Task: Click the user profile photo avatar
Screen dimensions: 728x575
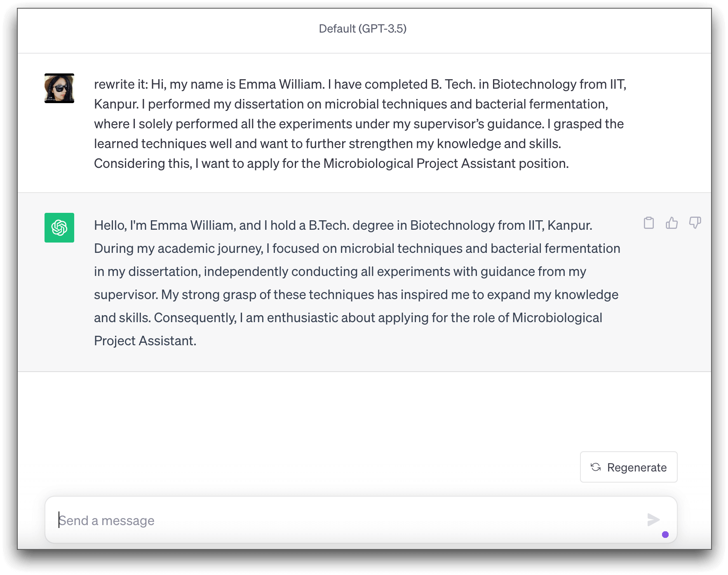Action: 59,88
